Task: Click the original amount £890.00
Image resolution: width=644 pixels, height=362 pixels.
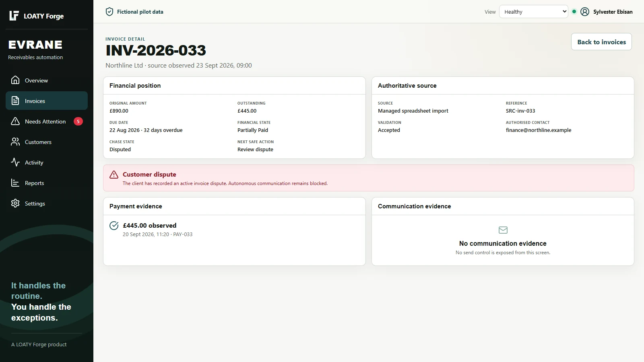Action: point(119,111)
